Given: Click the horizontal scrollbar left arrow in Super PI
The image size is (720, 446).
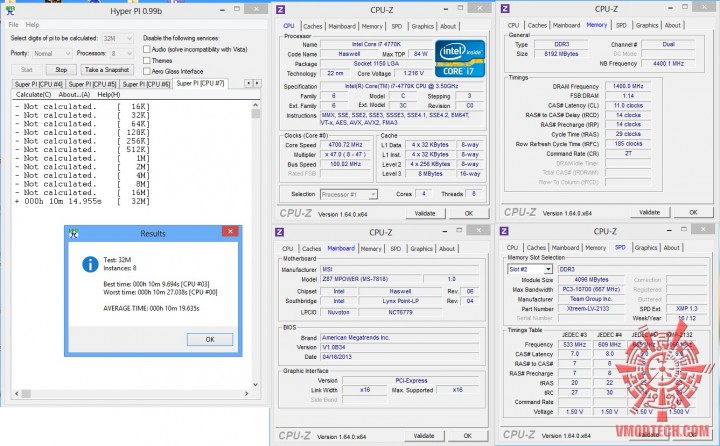Looking at the screenshot, I should [17, 394].
